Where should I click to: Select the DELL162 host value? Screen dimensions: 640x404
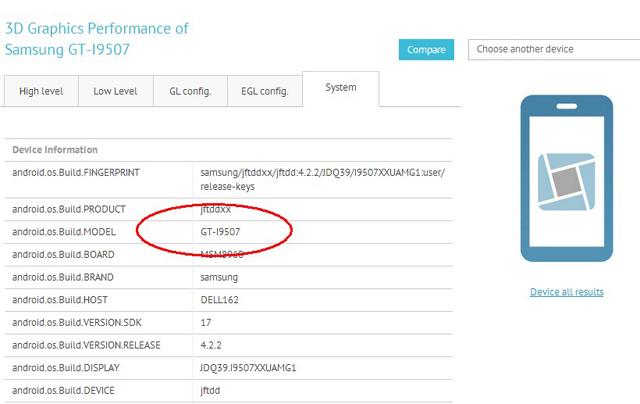pos(220,300)
